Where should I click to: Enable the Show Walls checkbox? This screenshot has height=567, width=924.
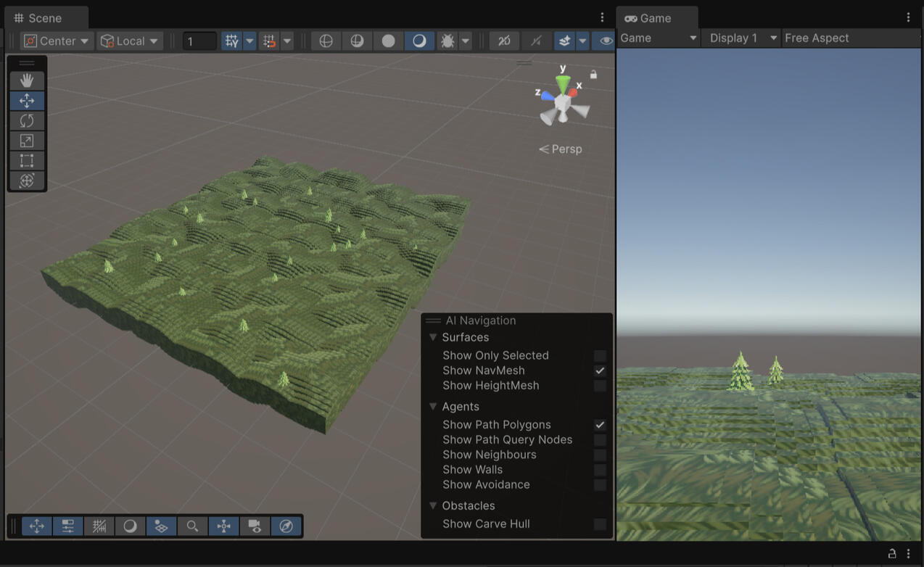(600, 470)
